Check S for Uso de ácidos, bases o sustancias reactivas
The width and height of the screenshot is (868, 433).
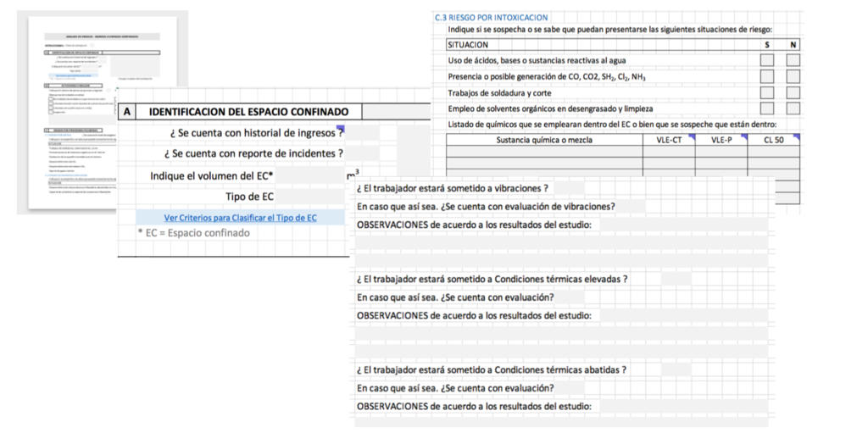[766, 60]
